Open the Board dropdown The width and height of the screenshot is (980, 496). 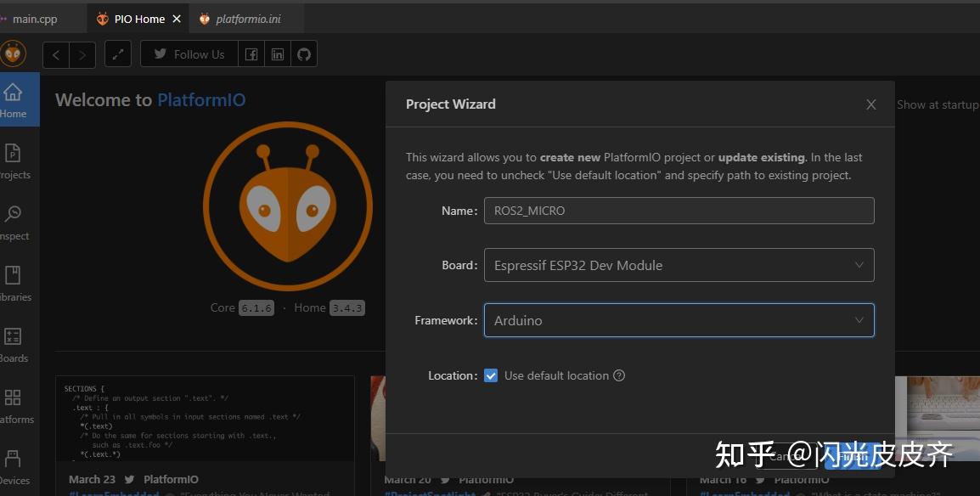click(x=679, y=265)
